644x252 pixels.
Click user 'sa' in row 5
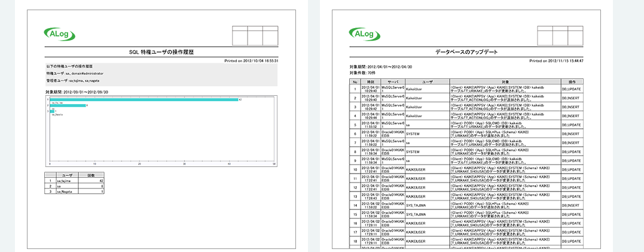tap(408, 125)
